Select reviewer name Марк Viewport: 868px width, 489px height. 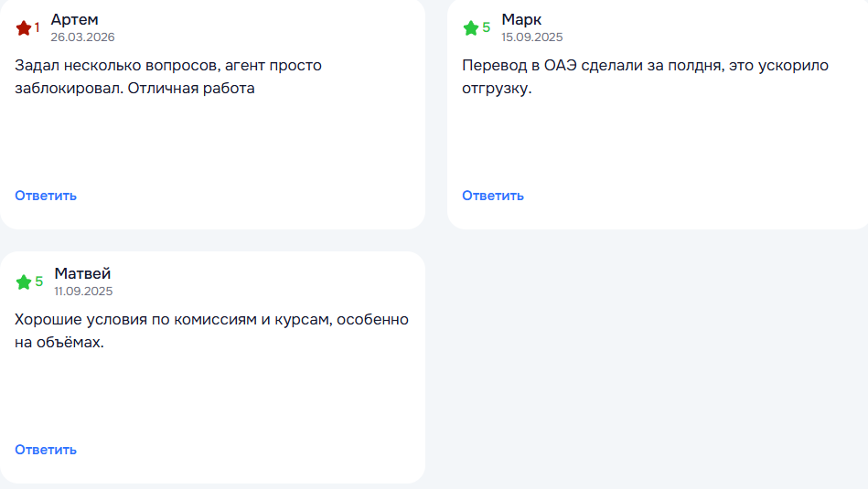click(521, 19)
